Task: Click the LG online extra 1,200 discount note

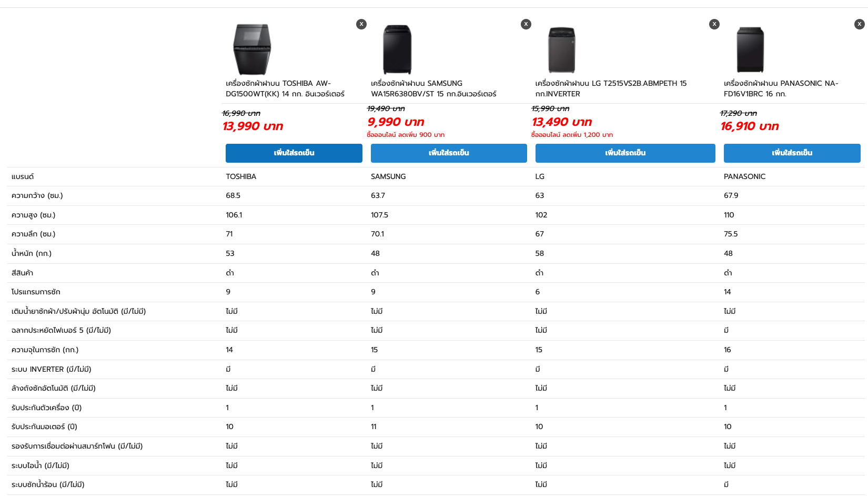Action: click(572, 135)
